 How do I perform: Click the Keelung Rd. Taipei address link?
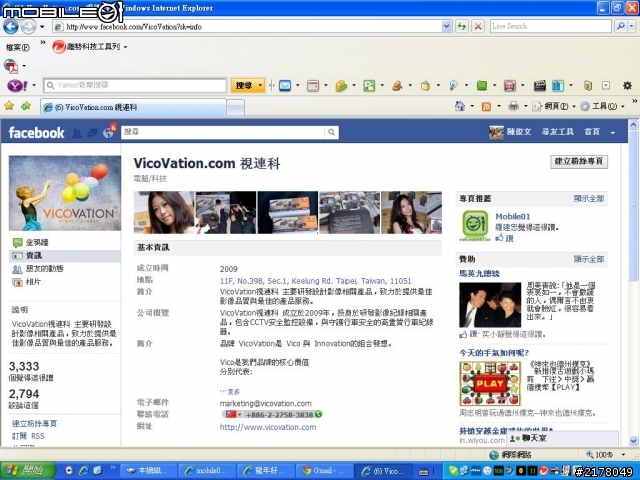point(316,281)
